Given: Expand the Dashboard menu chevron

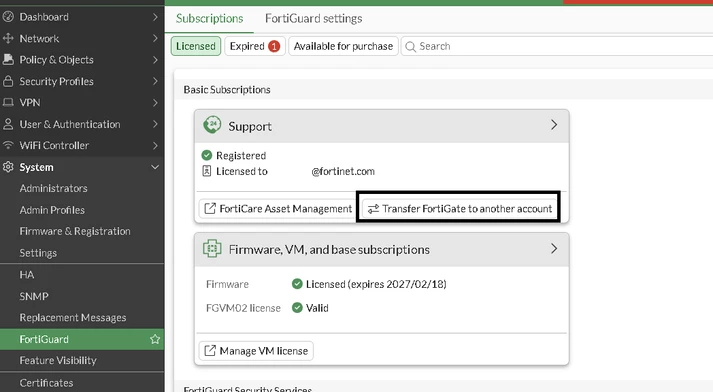Looking at the screenshot, I should click(x=155, y=17).
